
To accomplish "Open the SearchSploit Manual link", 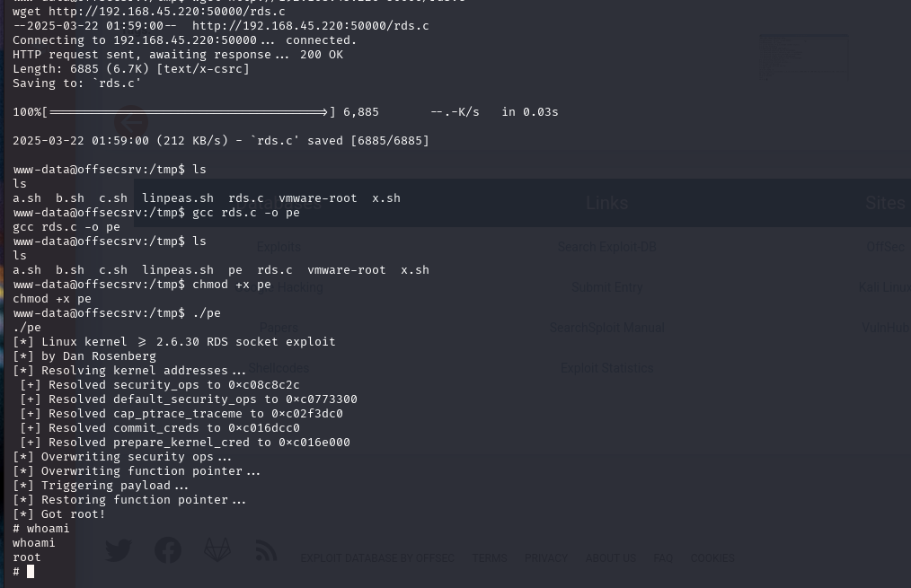I will pos(607,328).
